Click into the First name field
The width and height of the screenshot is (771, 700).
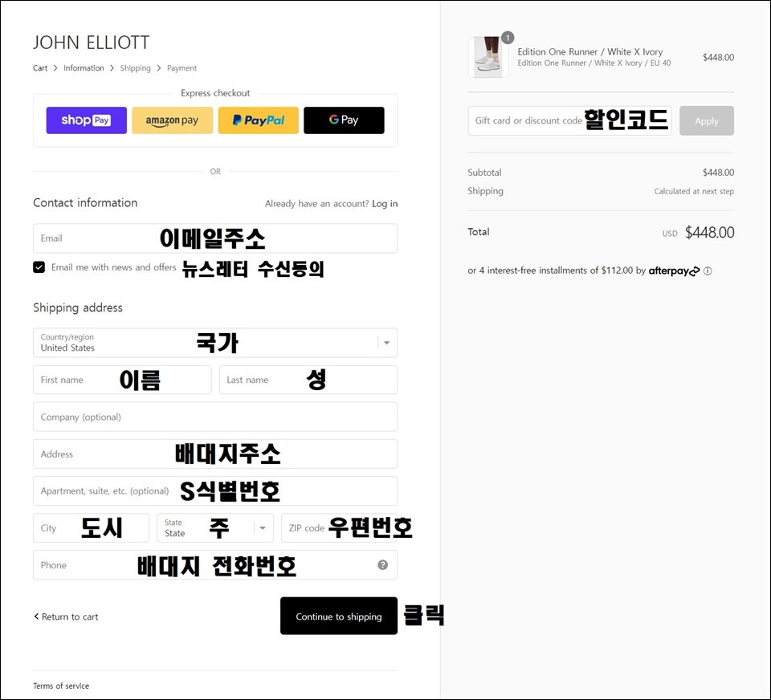[x=122, y=380]
